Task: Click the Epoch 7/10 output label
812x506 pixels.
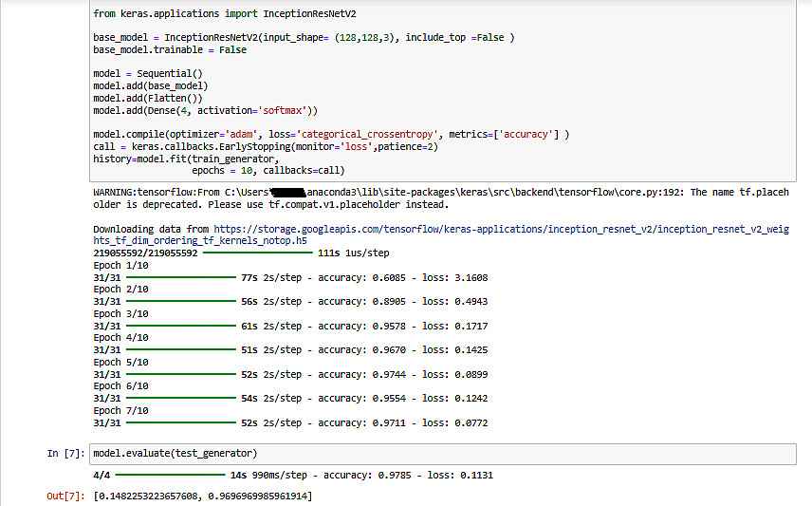Action: pos(120,410)
